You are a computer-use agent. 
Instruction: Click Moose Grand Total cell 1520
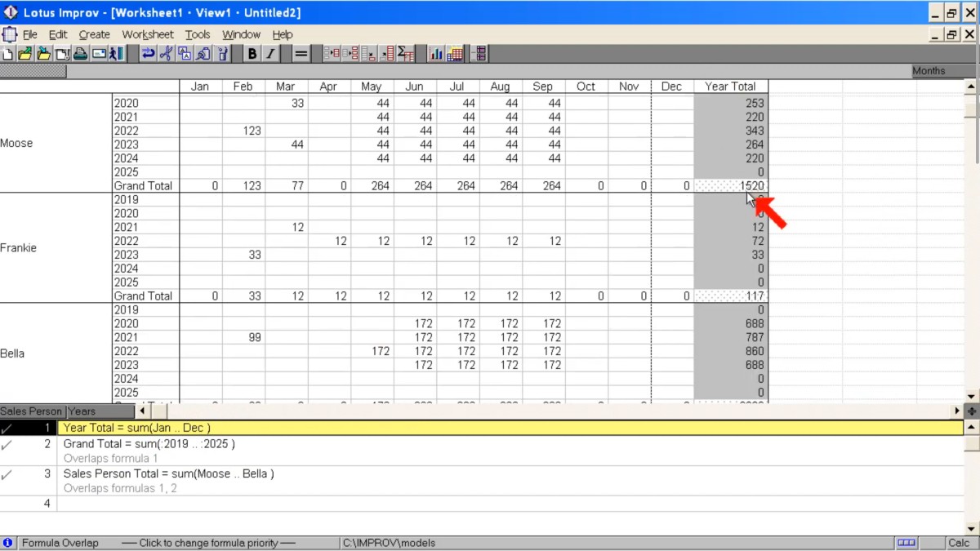731,186
